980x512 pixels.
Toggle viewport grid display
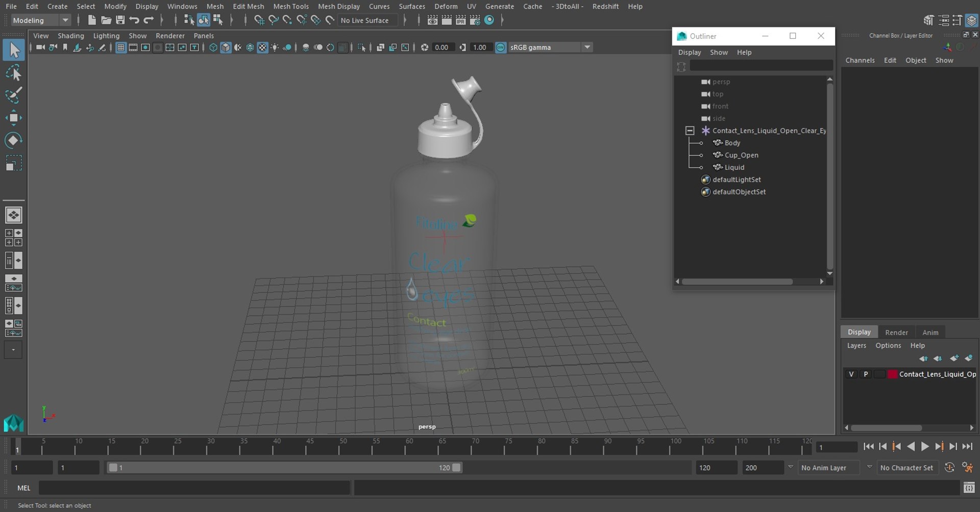pyautogui.click(x=121, y=47)
